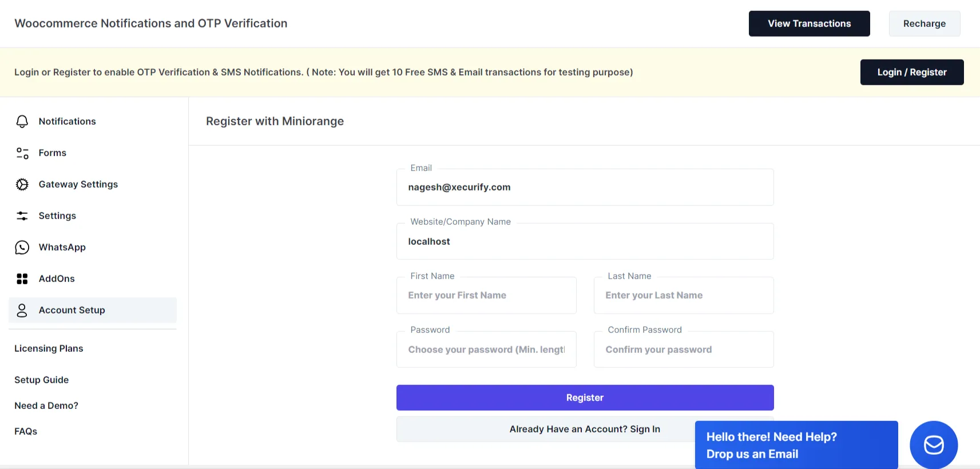Viewport: 980px width, 469px height.
Task: Open Account Setup menu item
Action: click(x=93, y=310)
